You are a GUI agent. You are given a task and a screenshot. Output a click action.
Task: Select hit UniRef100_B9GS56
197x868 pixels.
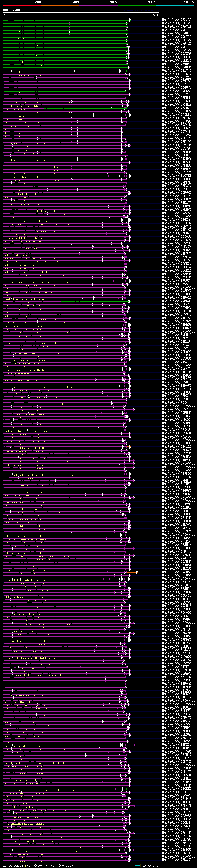pyautogui.click(x=177, y=91)
